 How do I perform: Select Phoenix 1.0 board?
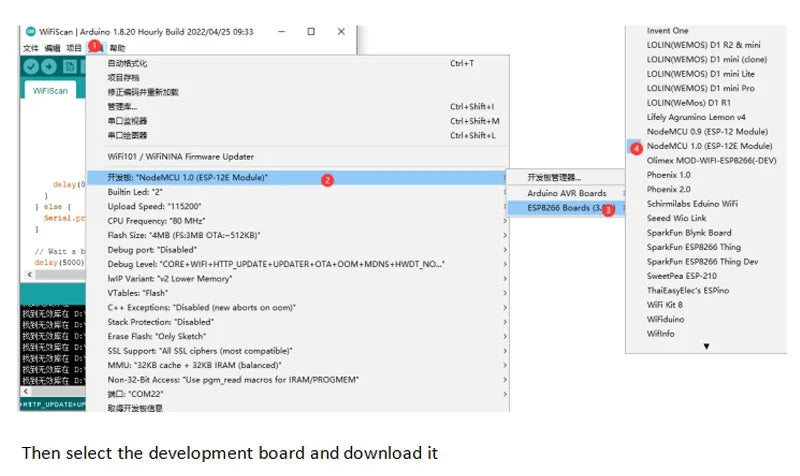(x=706, y=175)
